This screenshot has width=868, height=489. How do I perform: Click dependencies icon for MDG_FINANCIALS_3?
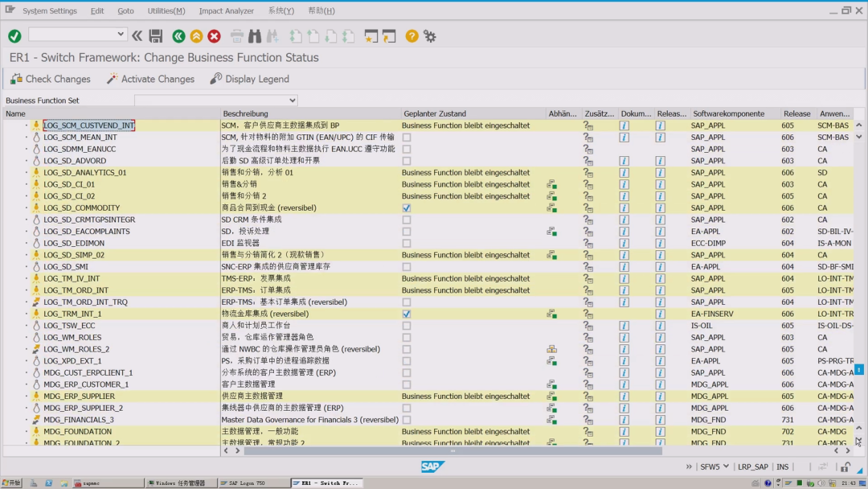[552, 421]
